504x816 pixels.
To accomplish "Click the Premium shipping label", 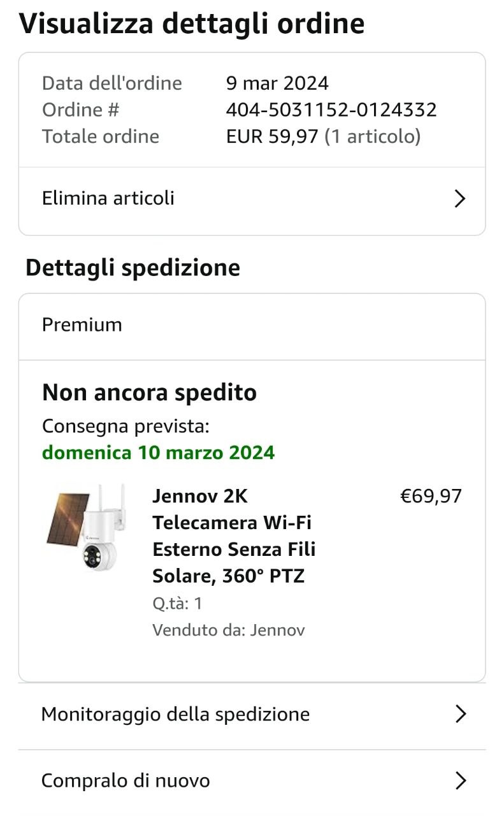I will click(x=82, y=324).
